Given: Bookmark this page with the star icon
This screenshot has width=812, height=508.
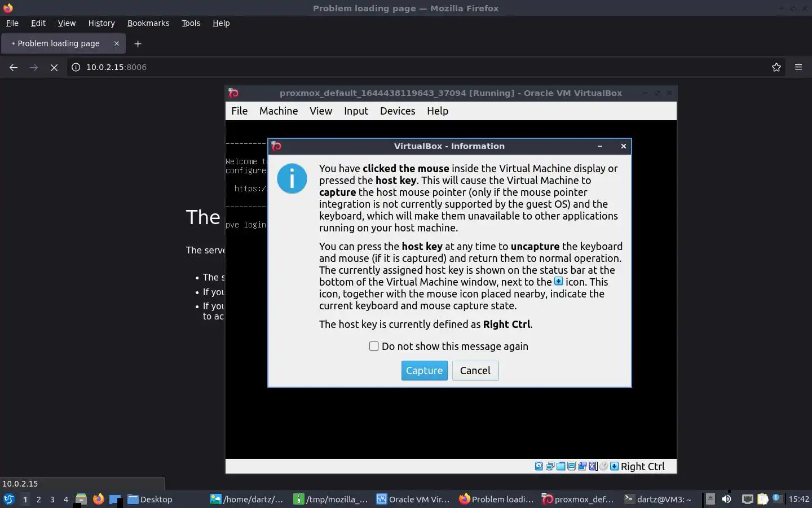Looking at the screenshot, I should click(x=776, y=67).
